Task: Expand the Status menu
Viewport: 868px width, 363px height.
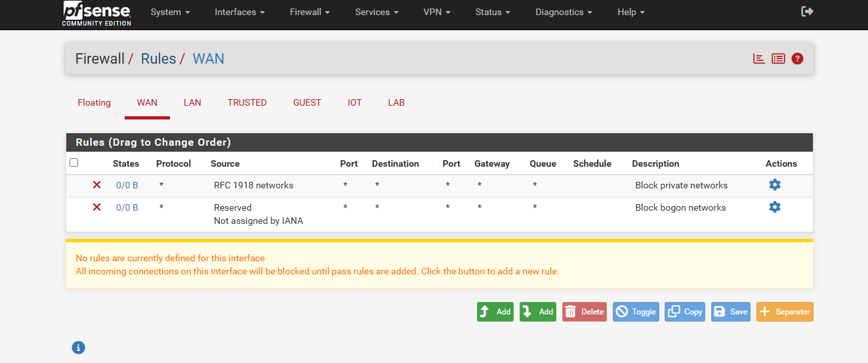Action: click(x=493, y=12)
